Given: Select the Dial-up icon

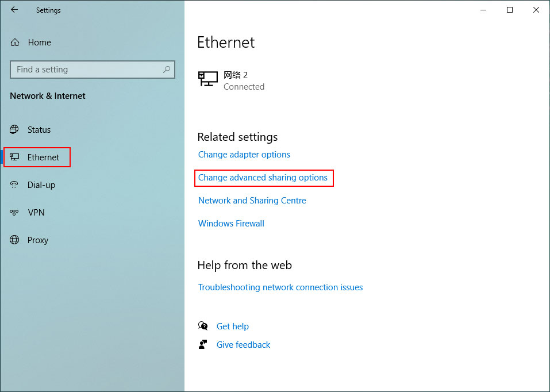Looking at the screenshot, I should point(14,185).
